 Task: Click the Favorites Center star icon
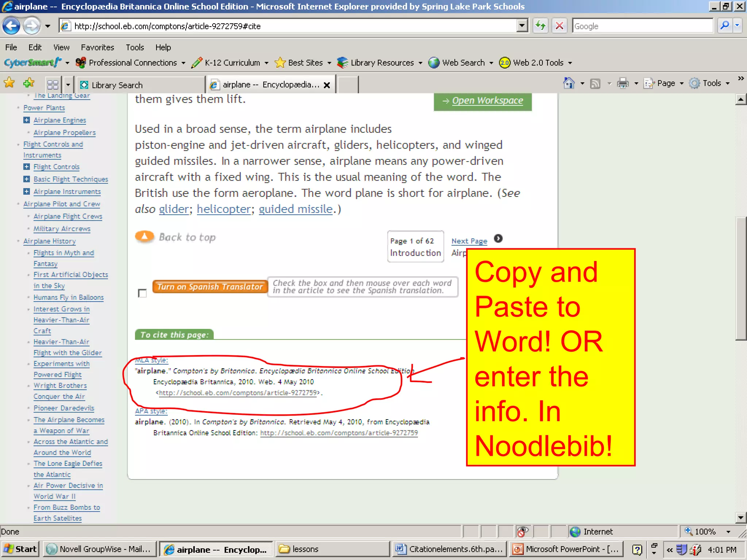tap(9, 83)
